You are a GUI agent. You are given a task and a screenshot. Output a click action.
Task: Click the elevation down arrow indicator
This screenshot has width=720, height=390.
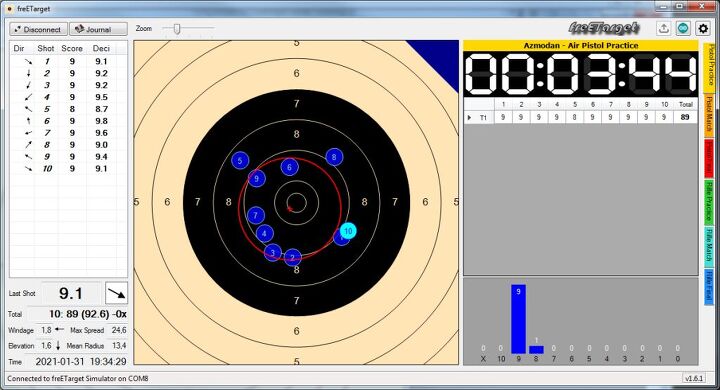pos(58,345)
